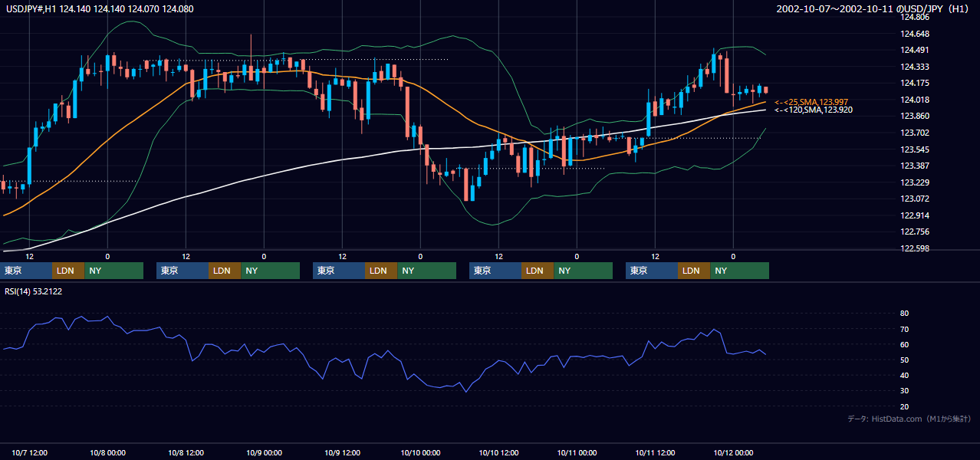980x460 pixels.
Task: Click the 10/10 12:00 date label
Action: tap(498, 452)
